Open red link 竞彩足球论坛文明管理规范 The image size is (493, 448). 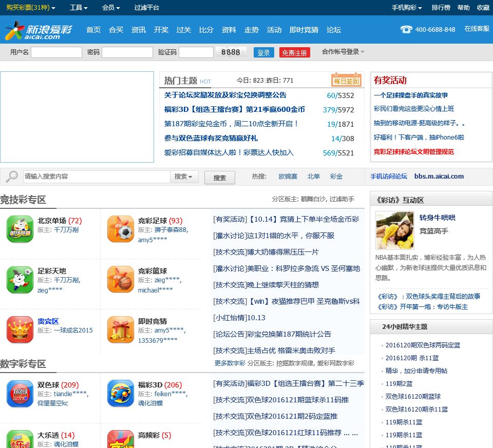pyautogui.click(x=414, y=152)
